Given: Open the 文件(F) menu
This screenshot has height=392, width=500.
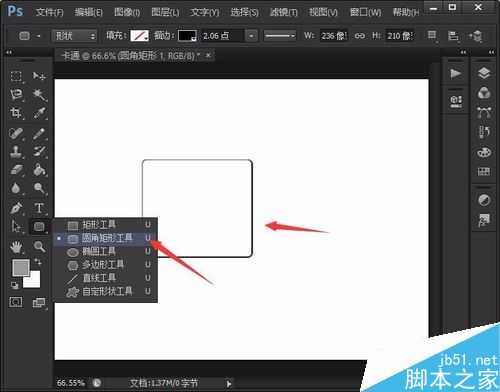Looking at the screenshot, I should tap(49, 12).
